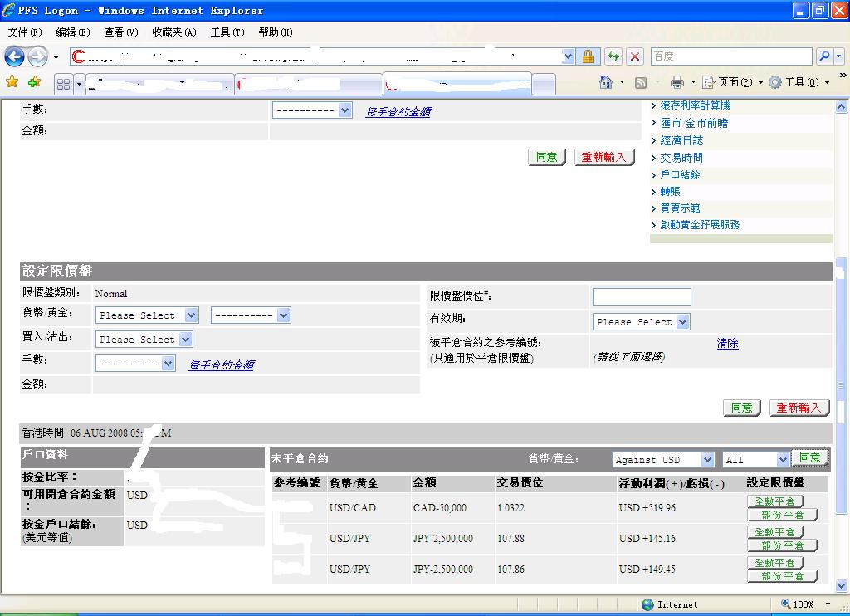Image resolution: width=850 pixels, height=616 pixels.
Task: Open the 啟動黃金孖展服務 link
Action: pos(699,224)
